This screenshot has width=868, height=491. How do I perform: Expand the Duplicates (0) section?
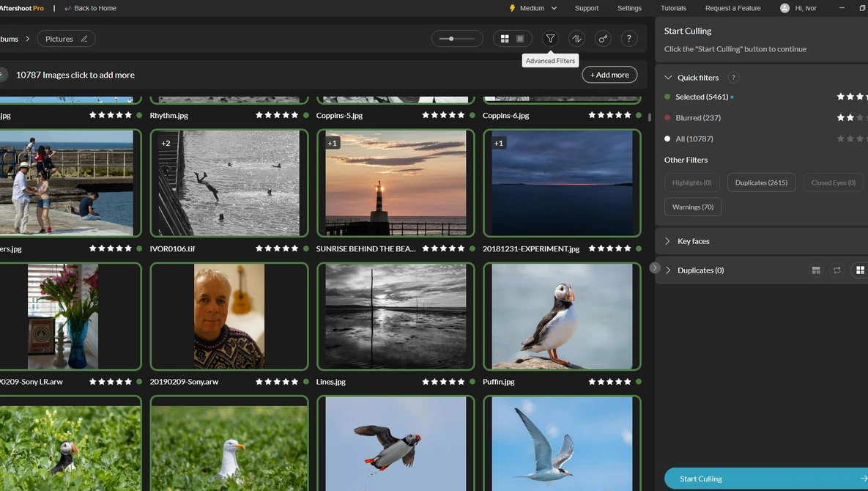tap(668, 270)
